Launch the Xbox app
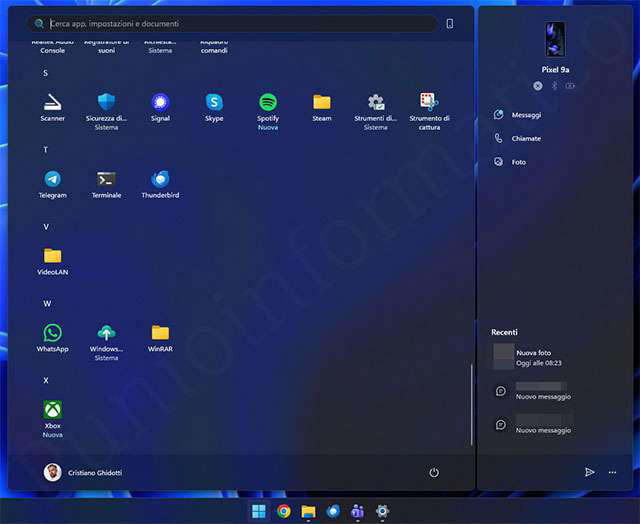This screenshot has width=640, height=524. 53,419
